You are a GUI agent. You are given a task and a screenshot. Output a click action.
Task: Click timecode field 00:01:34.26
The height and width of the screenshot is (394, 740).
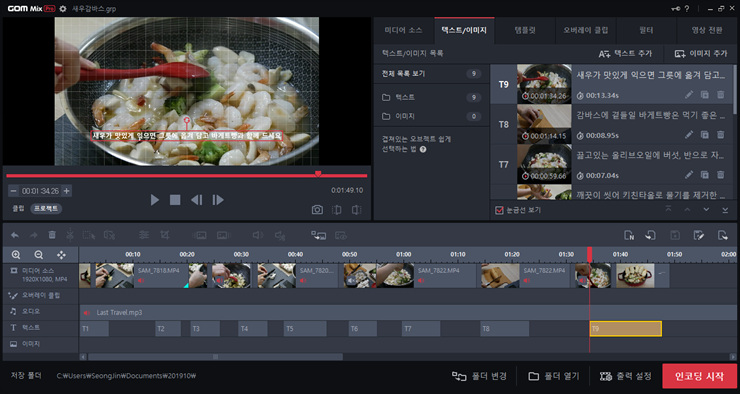(40, 191)
